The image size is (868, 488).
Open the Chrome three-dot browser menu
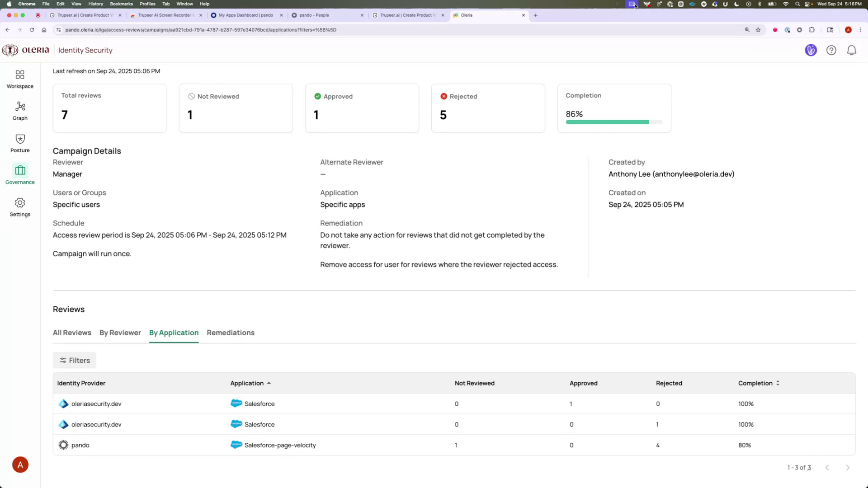tap(861, 30)
